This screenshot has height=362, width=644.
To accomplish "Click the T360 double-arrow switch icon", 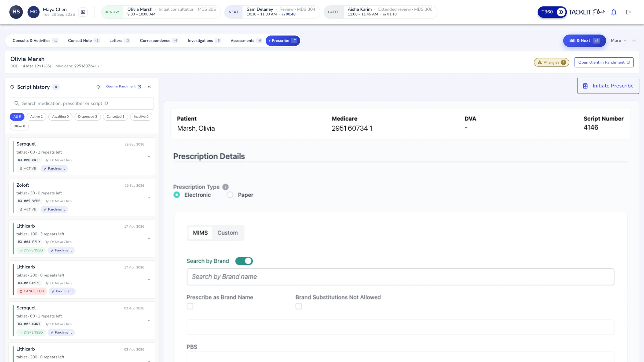I will 561,12.
